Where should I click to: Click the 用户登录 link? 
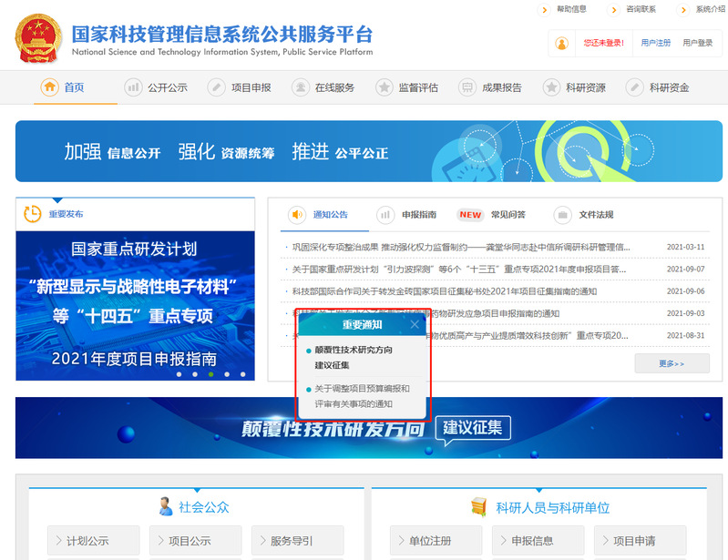click(x=697, y=43)
